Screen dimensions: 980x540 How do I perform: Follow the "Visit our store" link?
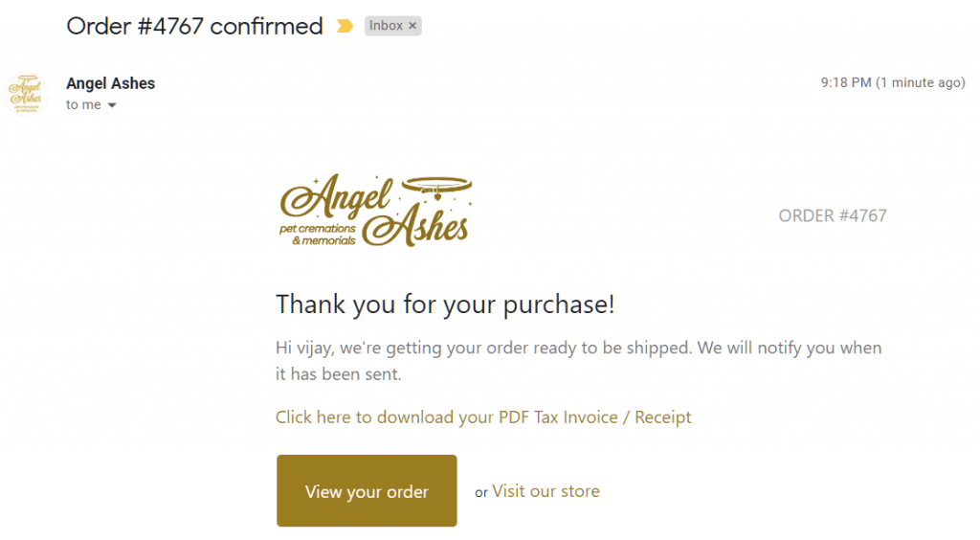pos(546,491)
